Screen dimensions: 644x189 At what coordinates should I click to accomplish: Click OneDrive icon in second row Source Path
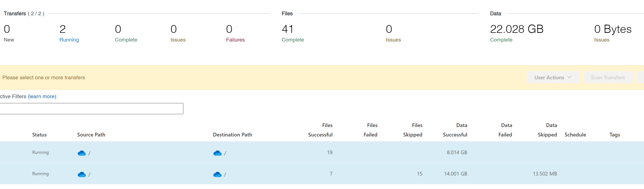pyautogui.click(x=81, y=174)
